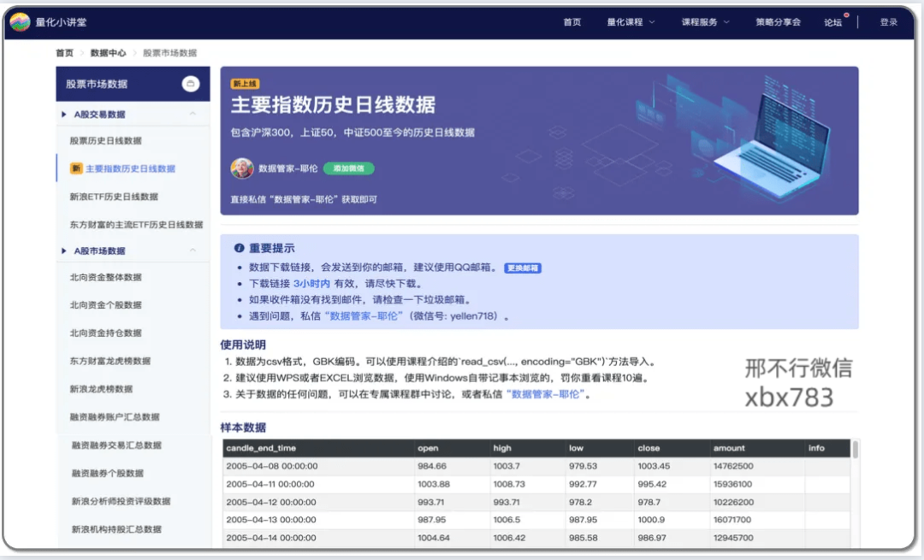Image resolution: width=924 pixels, height=560 pixels.
Task: Select 东方财富龙虎榜数据 in sidebar
Action: 110,361
